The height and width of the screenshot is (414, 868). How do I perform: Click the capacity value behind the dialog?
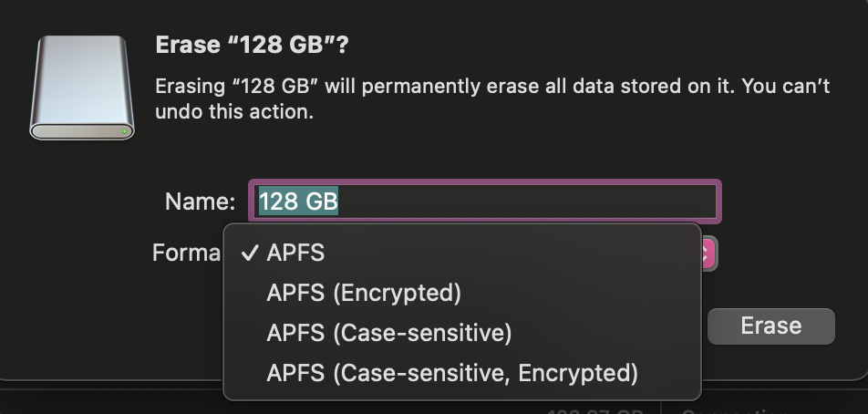pos(593,409)
